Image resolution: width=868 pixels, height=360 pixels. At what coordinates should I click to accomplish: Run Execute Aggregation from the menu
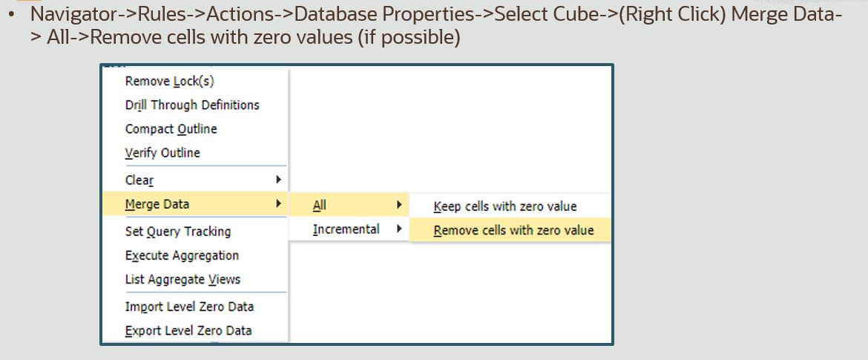(182, 255)
